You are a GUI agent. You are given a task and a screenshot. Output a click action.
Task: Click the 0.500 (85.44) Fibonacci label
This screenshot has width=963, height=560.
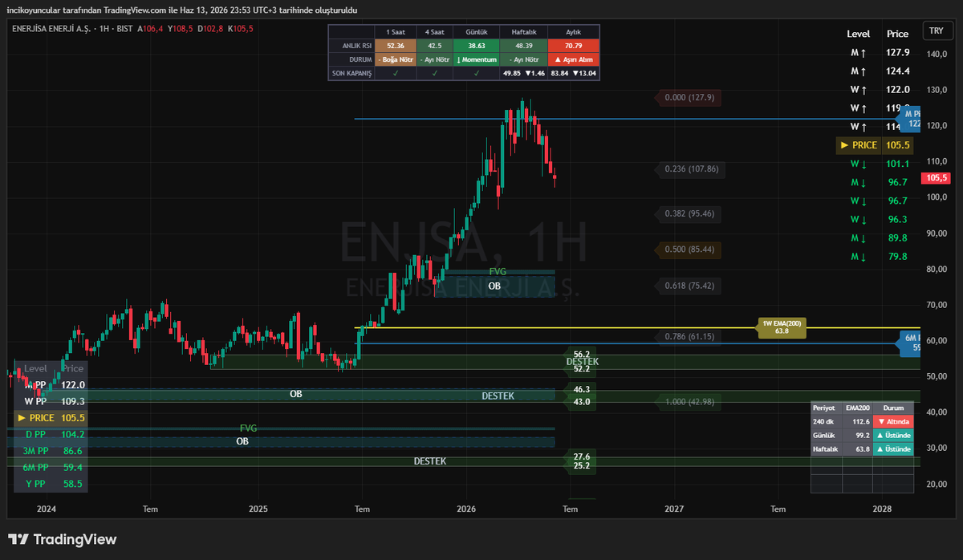click(x=689, y=250)
